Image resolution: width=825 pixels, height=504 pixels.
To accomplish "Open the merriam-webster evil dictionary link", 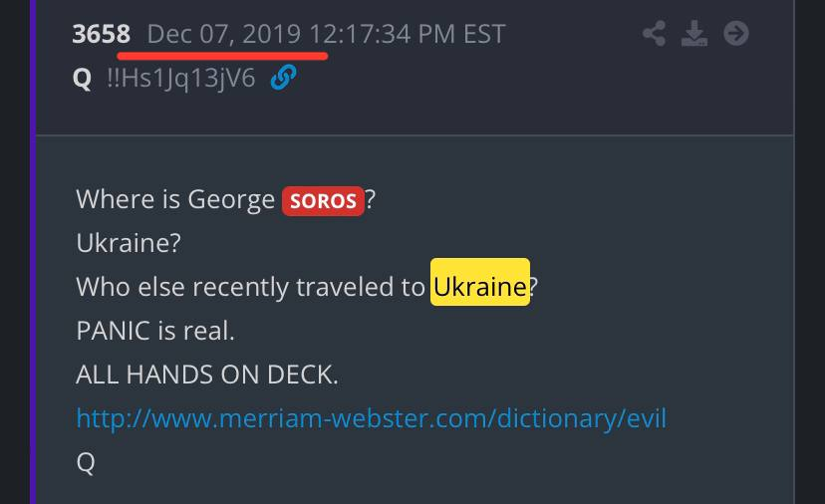I will tap(372, 418).
